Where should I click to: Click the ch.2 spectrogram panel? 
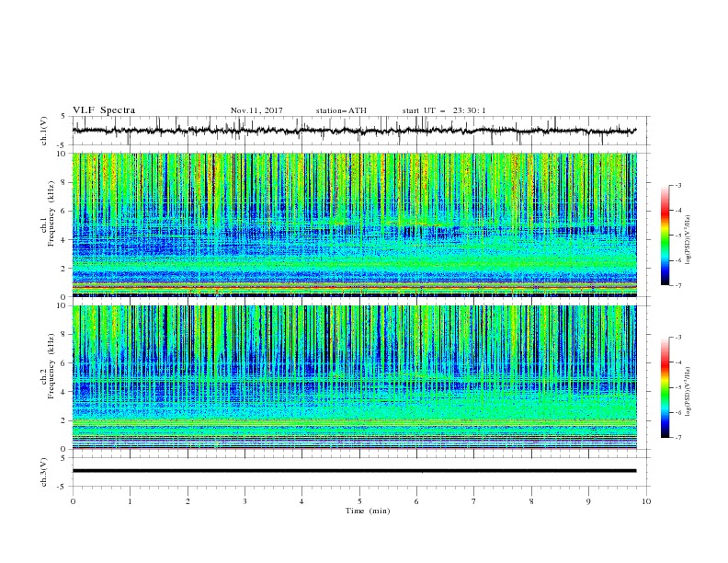pos(355,377)
